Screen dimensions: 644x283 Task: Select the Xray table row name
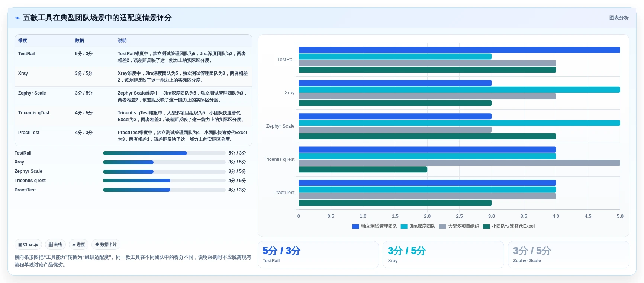click(23, 73)
